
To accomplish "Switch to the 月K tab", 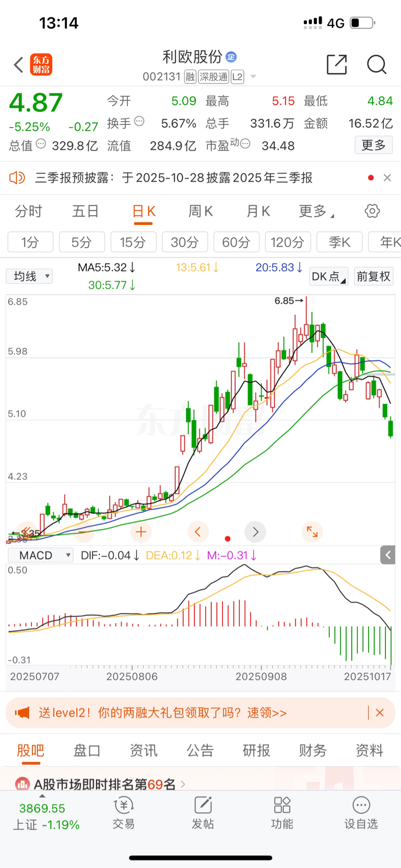I will click(258, 211).
